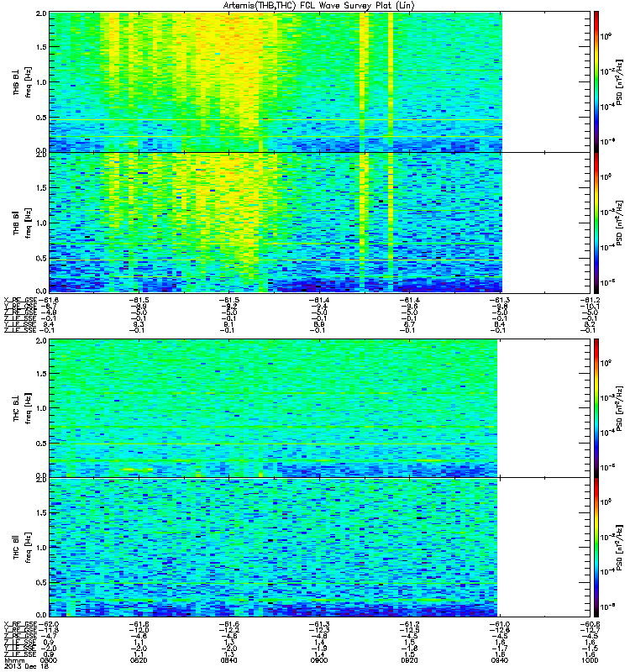This screenshot has width=630, height=672.
Task: Click the '1.0' frequency tick of THB B∥ panel
Action: (x=41, y=223)
